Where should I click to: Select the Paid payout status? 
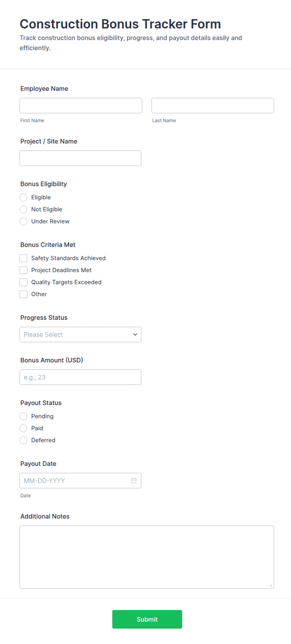pos(23,428)
